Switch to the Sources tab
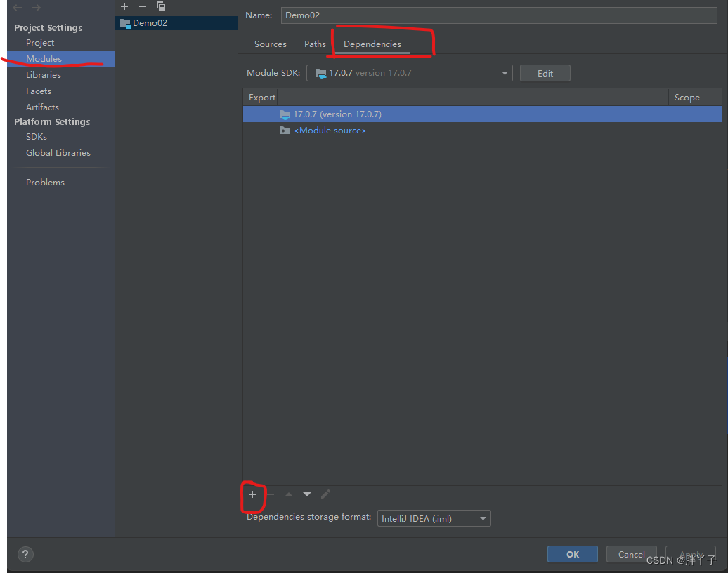 270,44
